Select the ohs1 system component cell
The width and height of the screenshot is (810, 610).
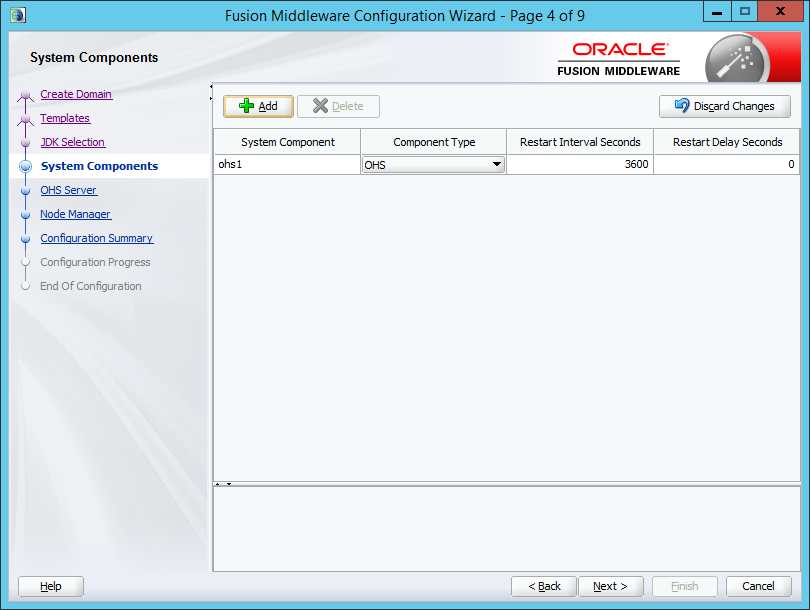tap(286, 165)
